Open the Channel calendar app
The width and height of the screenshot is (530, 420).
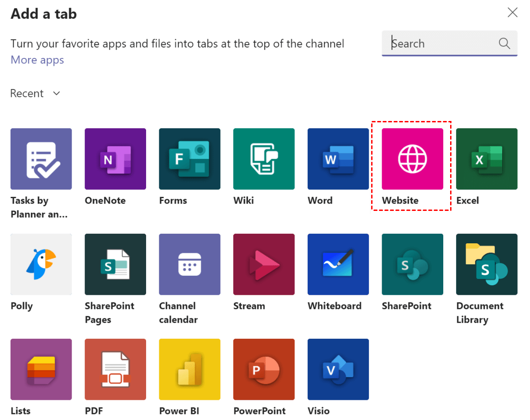click(189, 264)
